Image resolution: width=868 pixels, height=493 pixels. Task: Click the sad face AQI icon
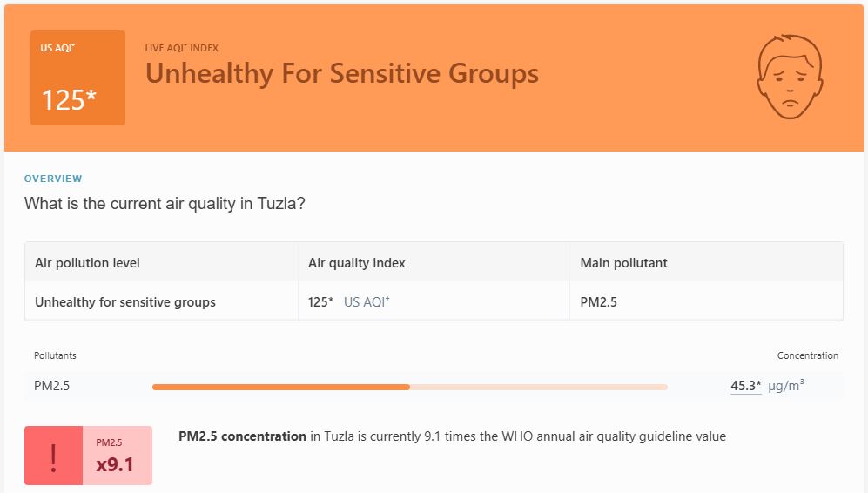[x=790, y=78]
